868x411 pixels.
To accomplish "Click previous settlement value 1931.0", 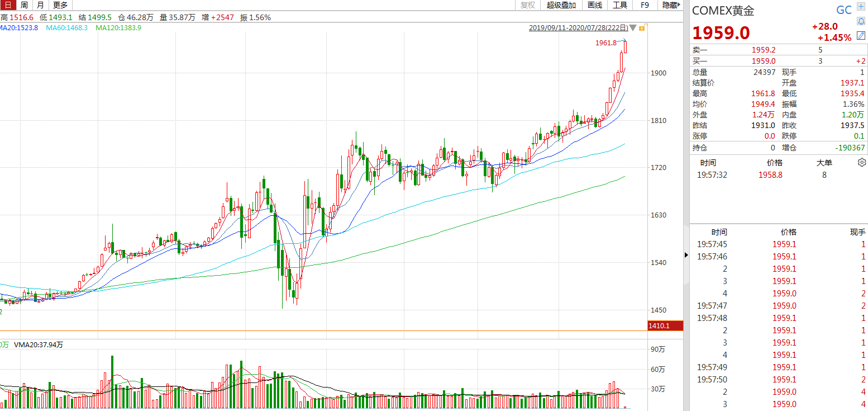I will [764, 125].
